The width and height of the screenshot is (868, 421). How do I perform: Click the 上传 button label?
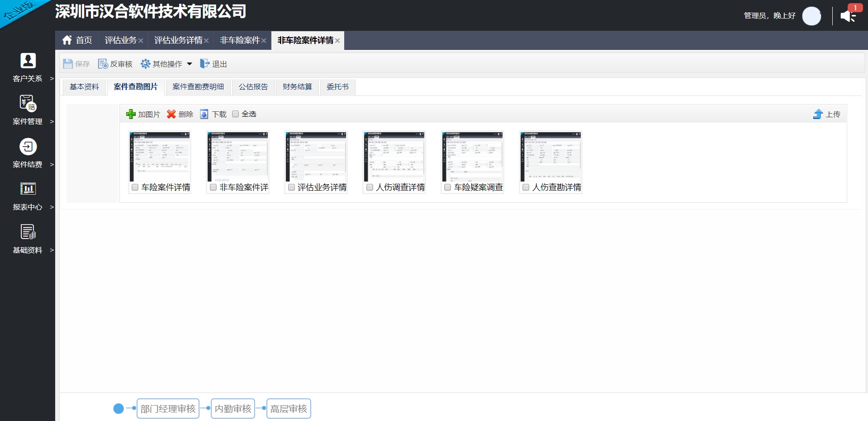tap(833, 115)
